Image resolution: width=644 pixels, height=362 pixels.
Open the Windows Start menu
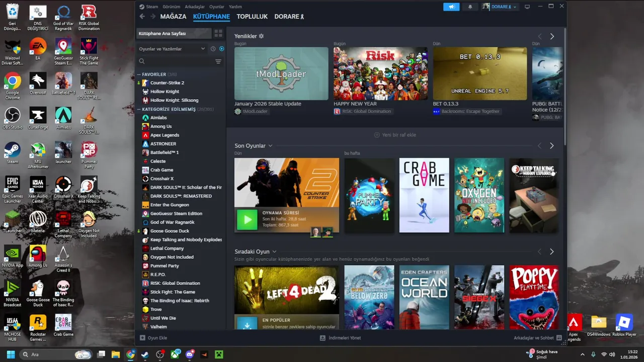pos(11,354)
